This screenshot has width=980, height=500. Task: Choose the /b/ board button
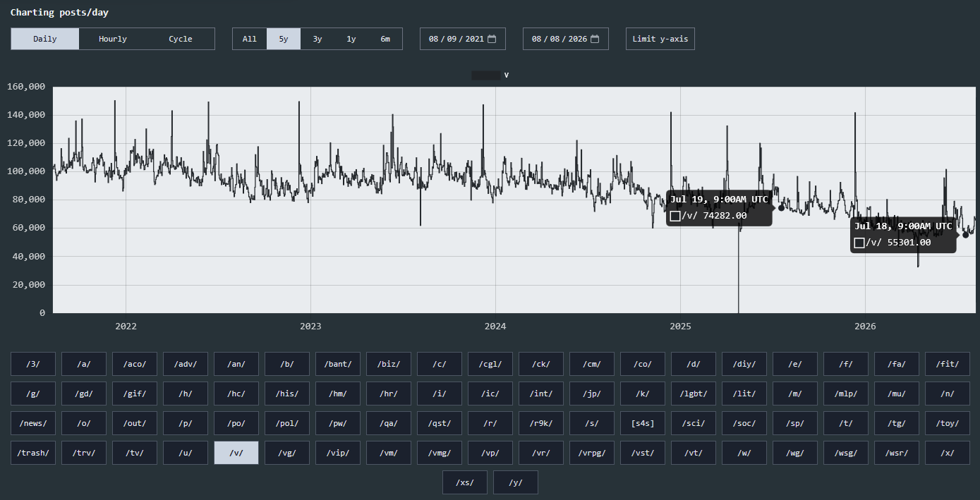tap(287, 364)
